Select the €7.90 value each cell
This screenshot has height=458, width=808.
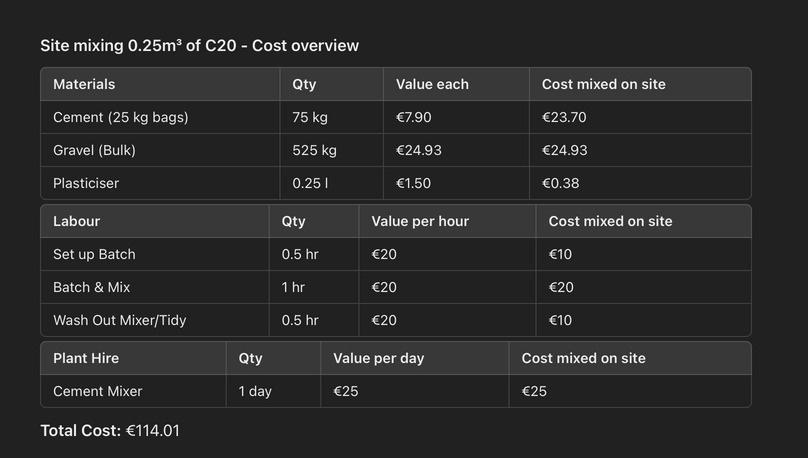[414, 117]
